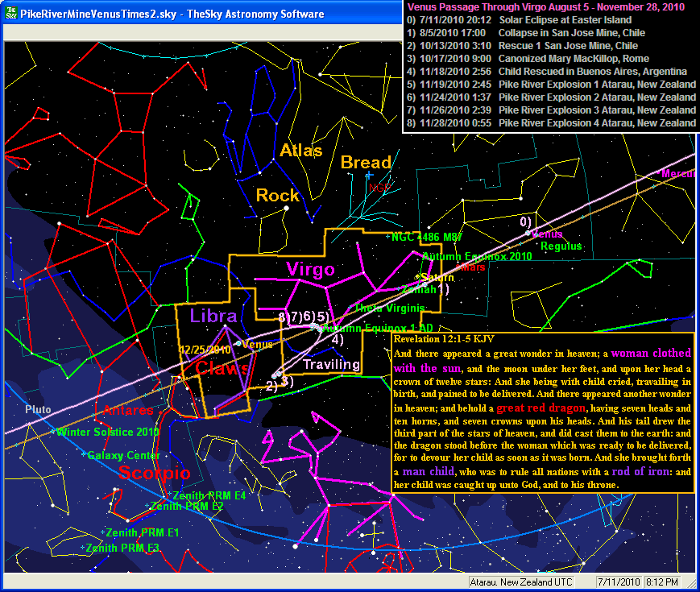Screen dimensions: 700x592
Task: Click TheSky application icon in title bar
Action: coord(9,14)
